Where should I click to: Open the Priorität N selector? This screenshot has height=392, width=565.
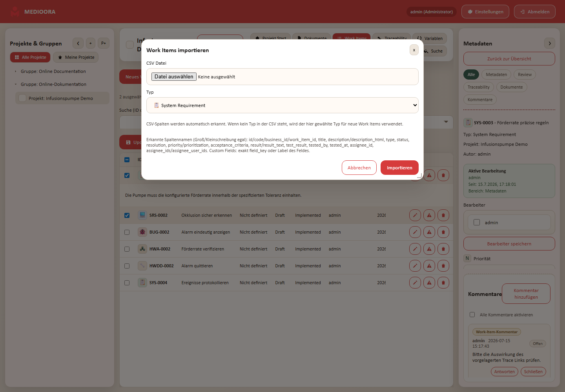(467, 258)
